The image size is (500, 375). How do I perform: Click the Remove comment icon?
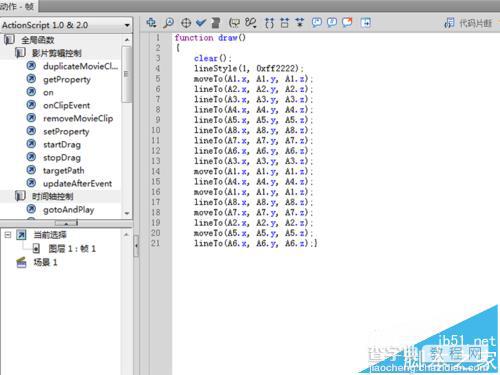point(347,23)
